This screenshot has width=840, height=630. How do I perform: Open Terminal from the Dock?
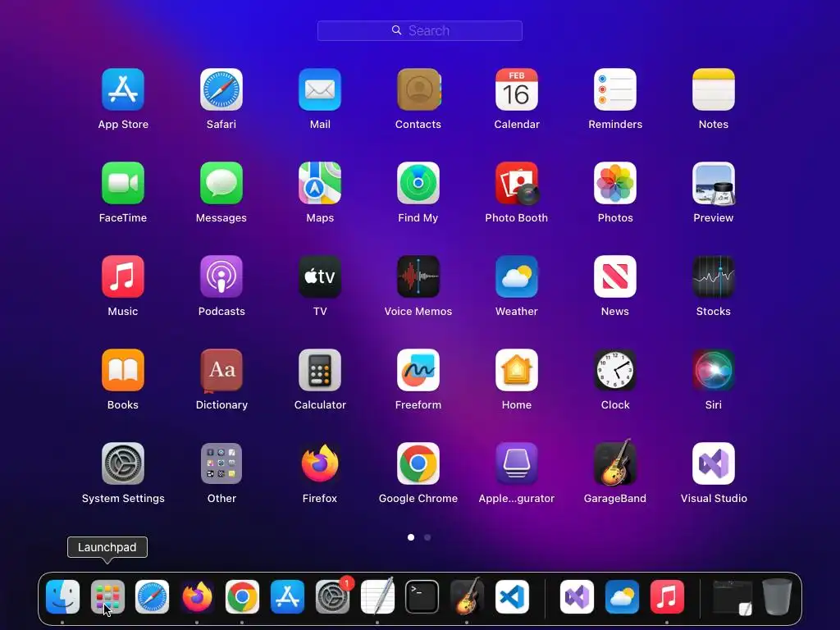click(422, 597)
